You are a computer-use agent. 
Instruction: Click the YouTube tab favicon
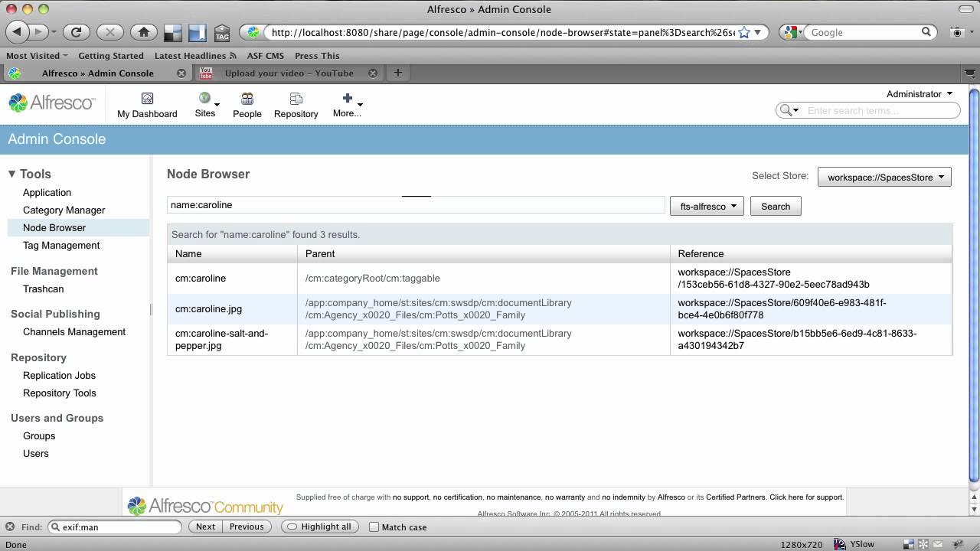205,73
